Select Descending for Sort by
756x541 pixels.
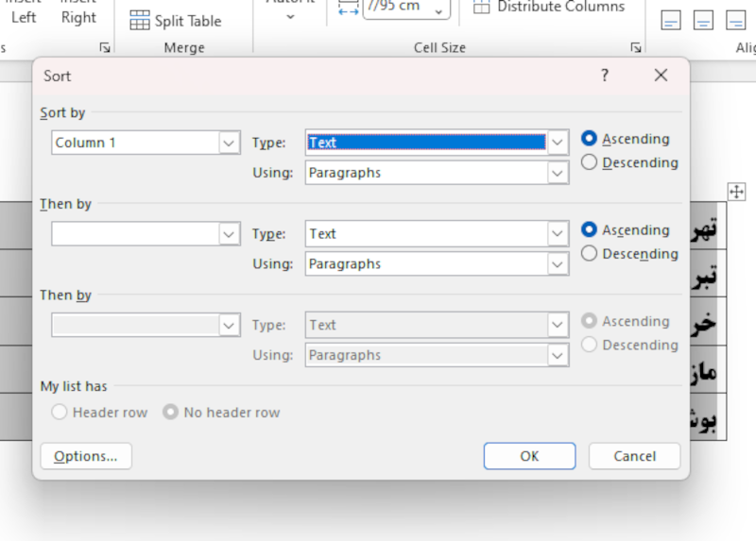click(589, 162)
